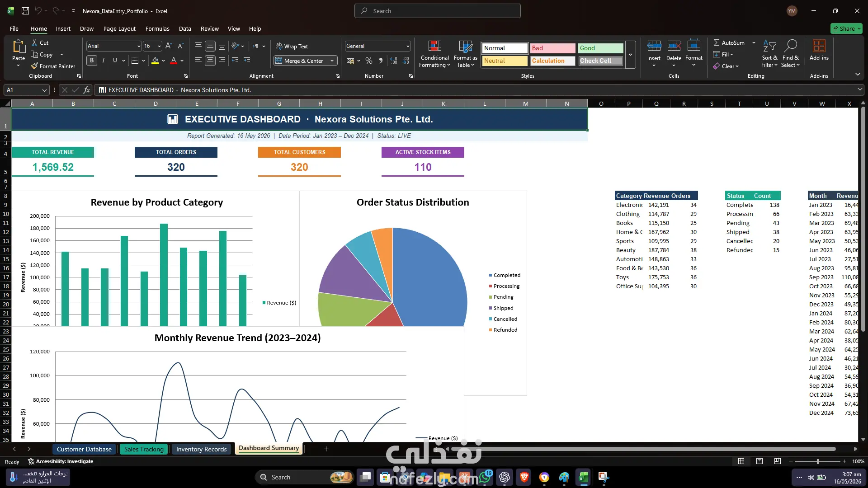Toggle bottom vertical alignment

(222, 46)
